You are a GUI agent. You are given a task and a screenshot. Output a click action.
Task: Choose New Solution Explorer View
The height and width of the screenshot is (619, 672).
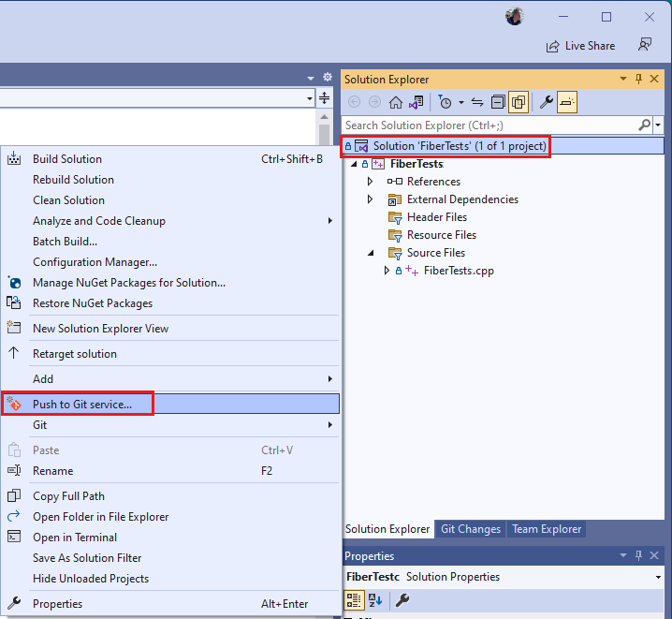(170, 329)
